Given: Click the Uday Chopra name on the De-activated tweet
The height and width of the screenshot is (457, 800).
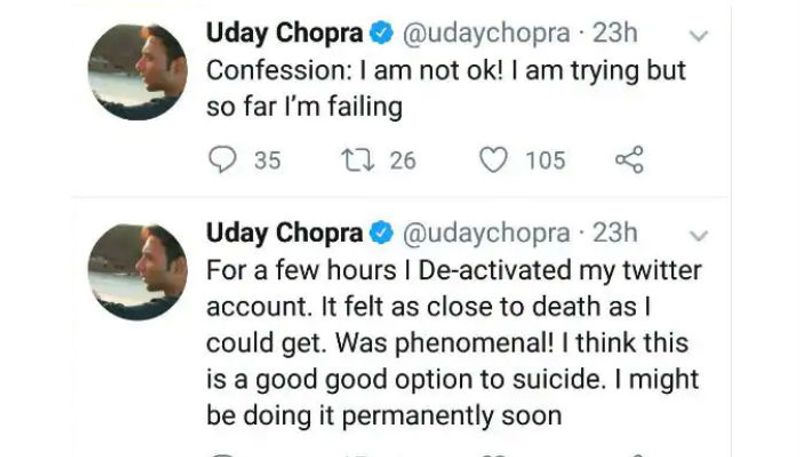Looking at the screenshot, I should [284, 233].
